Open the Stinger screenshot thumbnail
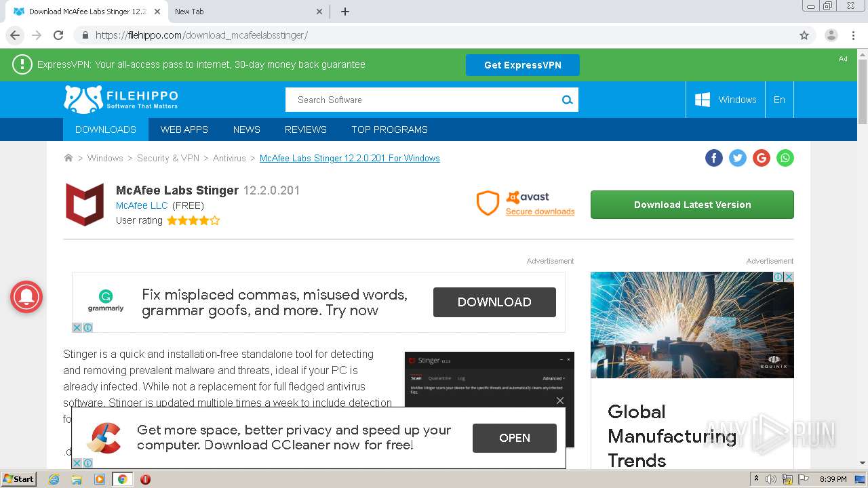The height and width of the screenshot is (488, 868). (x=489, y=399)
